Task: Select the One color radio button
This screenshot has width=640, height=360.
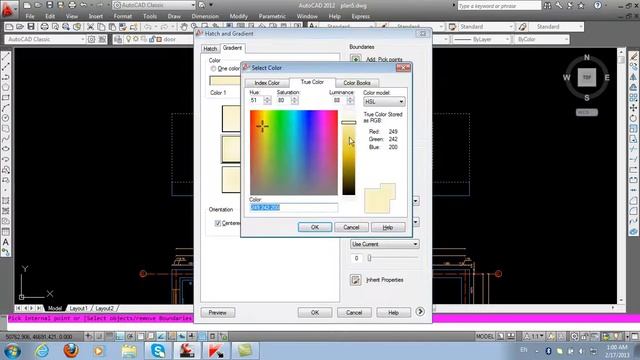Action: pyautogui.click(x=213, y=69)
